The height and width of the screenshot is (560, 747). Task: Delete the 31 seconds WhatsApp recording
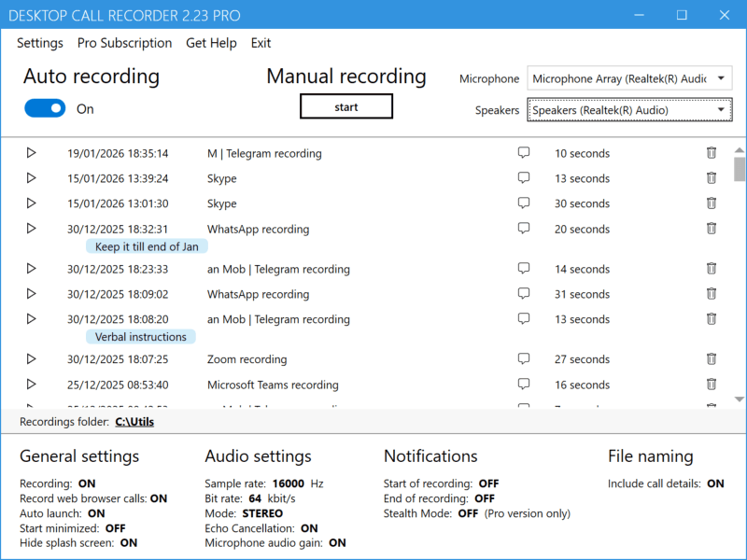(x=712, y=294)
